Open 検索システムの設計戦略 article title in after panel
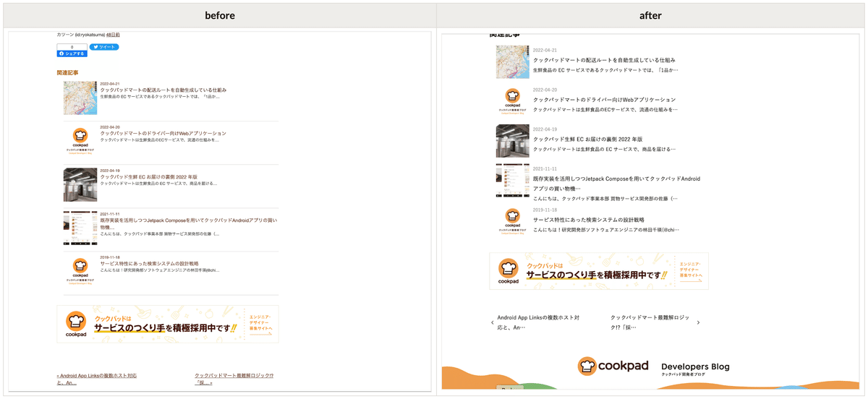Image resolution: width=868 pixels, height=399 pixels. pos(588,220)
